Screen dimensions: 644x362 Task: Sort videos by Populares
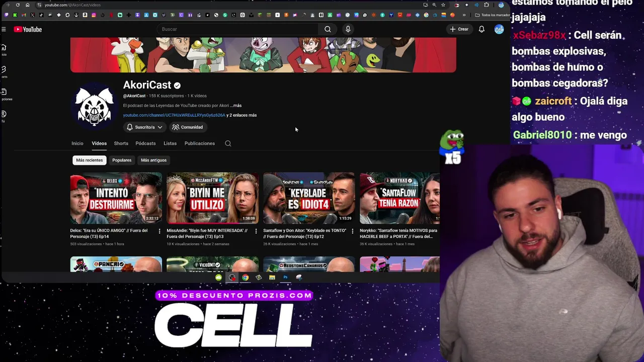[122, 160]
